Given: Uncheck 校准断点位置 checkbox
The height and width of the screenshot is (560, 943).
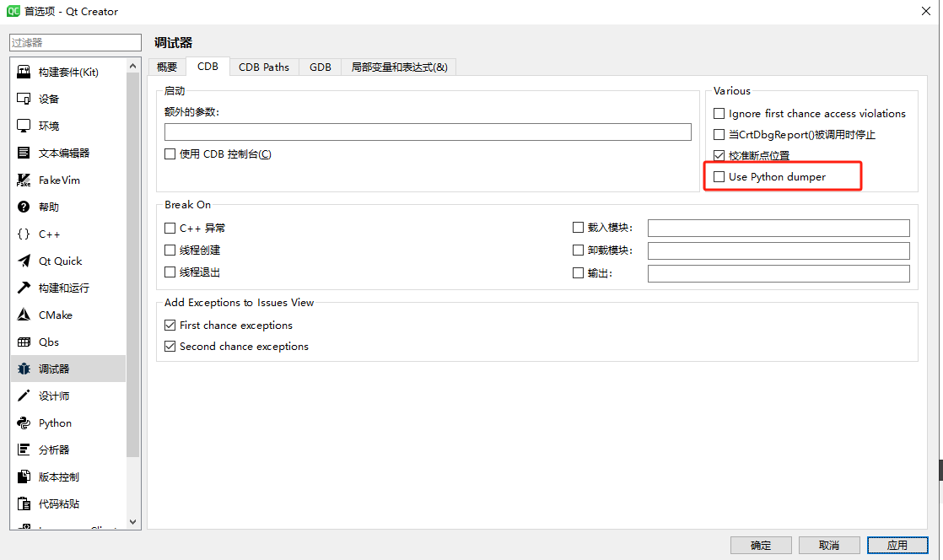Looking at the screenshot, I should point(719,155).
